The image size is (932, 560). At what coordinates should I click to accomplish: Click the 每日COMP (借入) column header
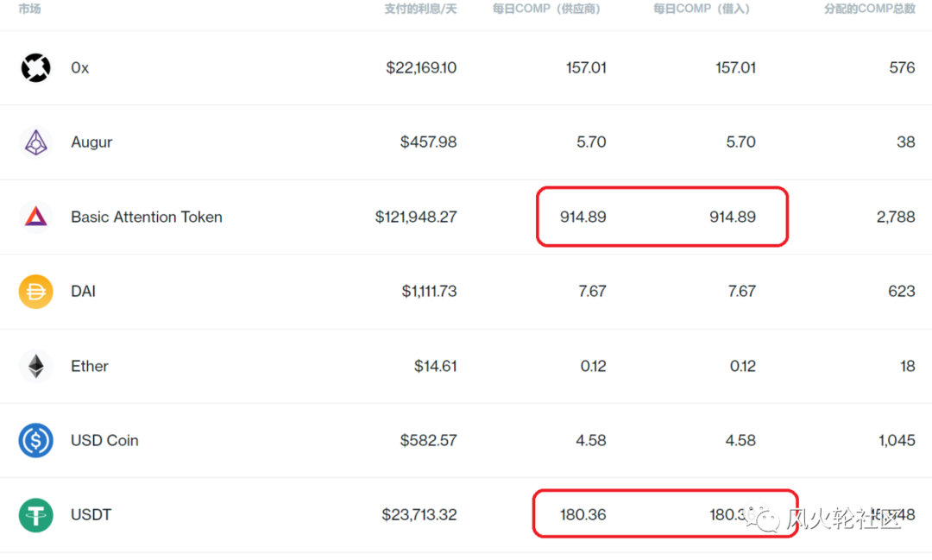(701, 10)
